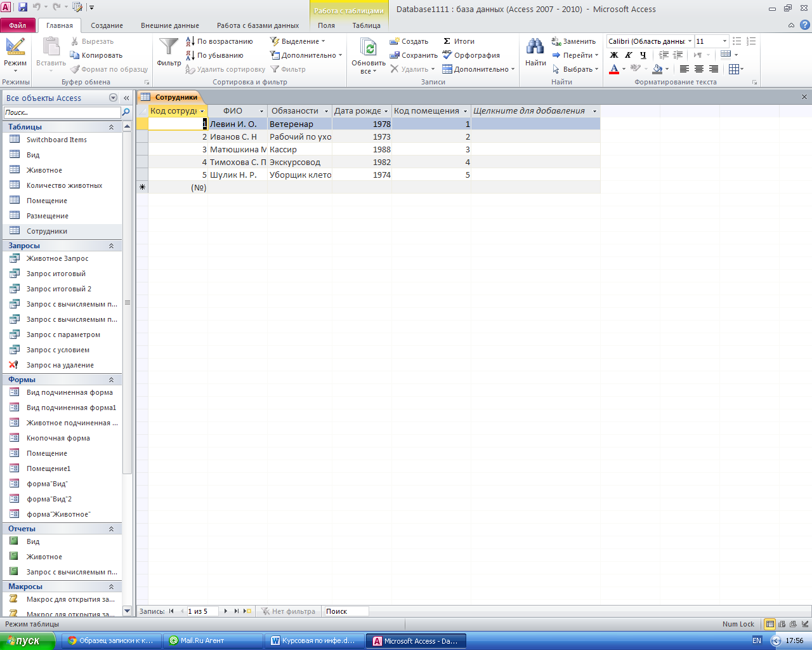
Task: Open Перейти dropdown
Action: click(575, 55)
